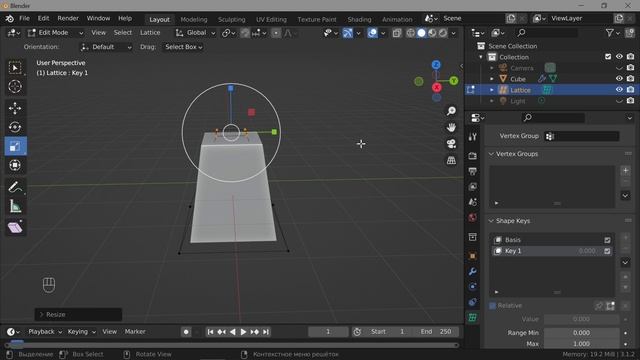Switch to wireframe shading mode

tap(410, 33)
